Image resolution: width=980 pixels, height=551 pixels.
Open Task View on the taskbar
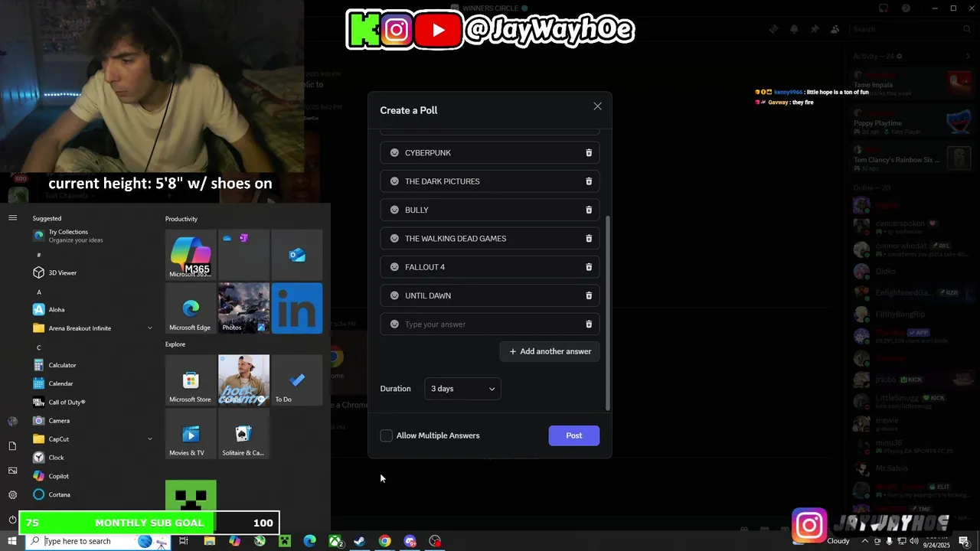tap(184, 541)
